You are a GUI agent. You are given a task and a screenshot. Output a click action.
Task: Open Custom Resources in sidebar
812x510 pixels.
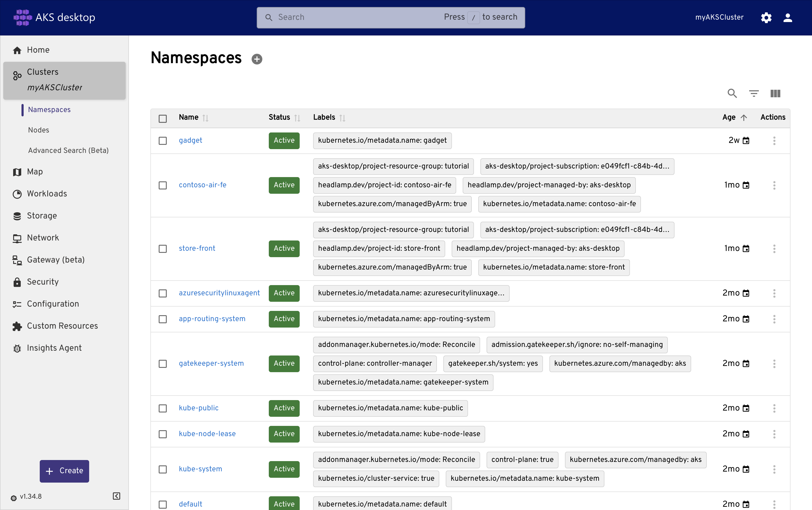(64, 326)
